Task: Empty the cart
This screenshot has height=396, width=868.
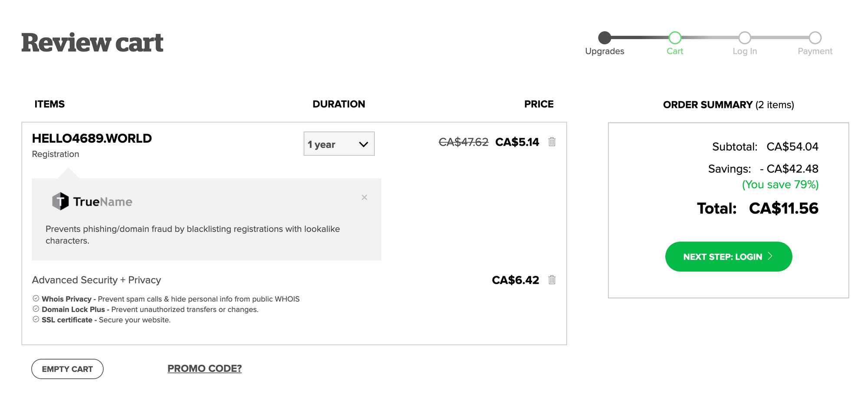Action: pyautogui.click(x=67, y=369)
